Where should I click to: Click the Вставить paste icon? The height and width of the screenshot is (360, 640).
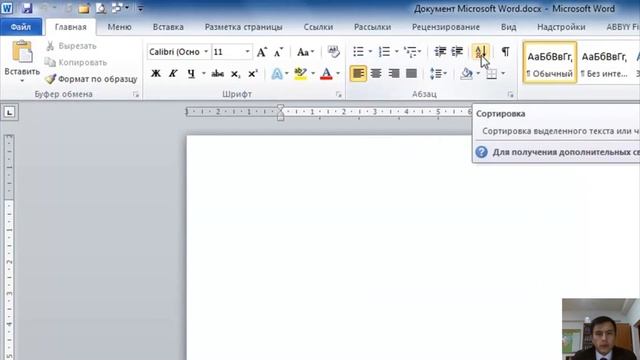pos(22,52)
